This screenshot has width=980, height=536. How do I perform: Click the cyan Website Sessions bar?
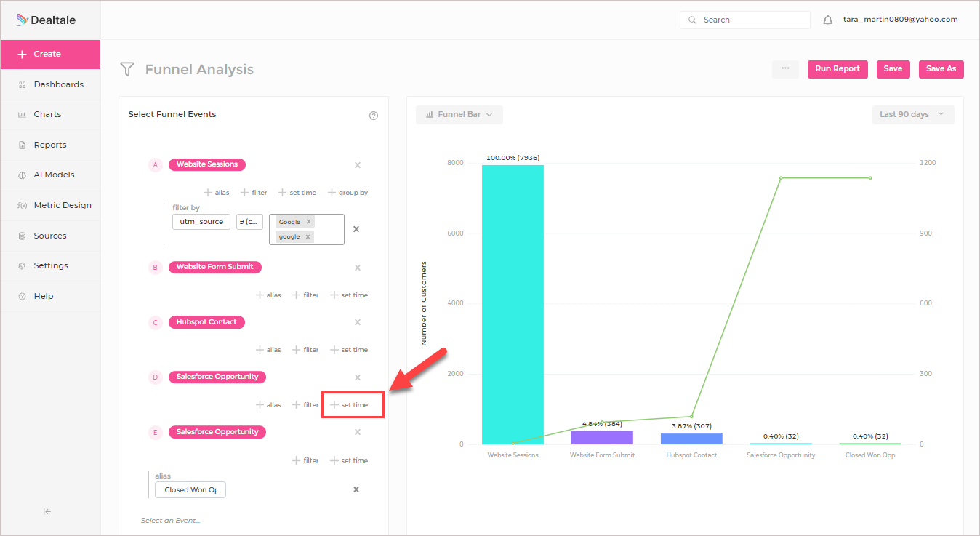513,305
